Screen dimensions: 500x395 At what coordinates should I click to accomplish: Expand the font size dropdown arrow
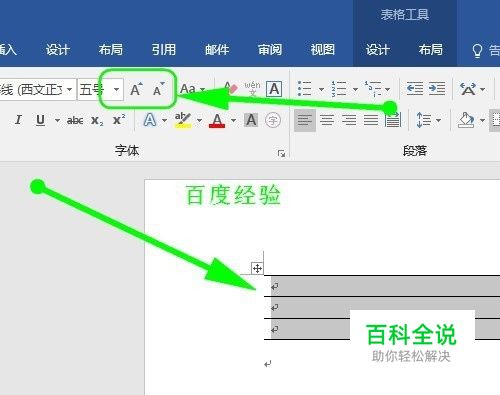coord(116,89)
